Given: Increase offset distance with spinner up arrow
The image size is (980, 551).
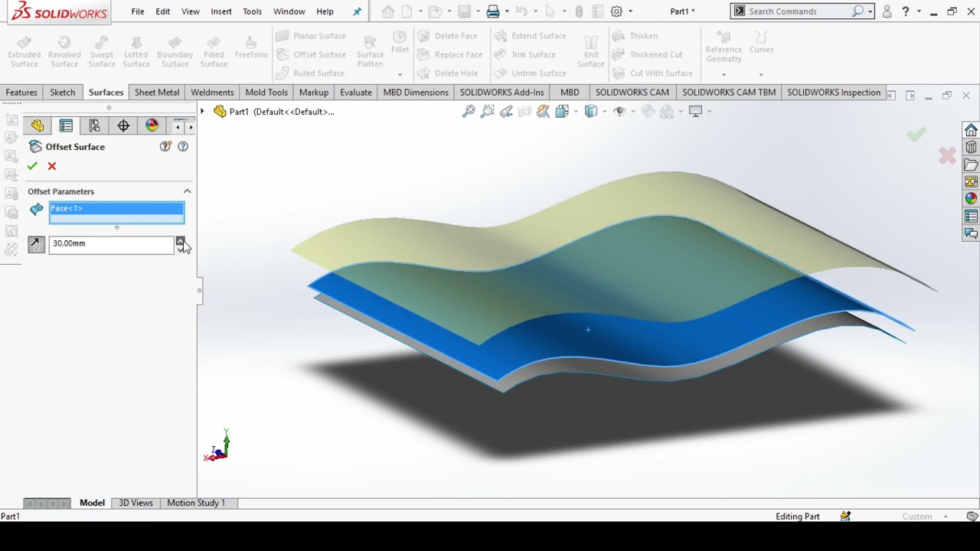Looking at the screenshot, I should tap(180, 240).
